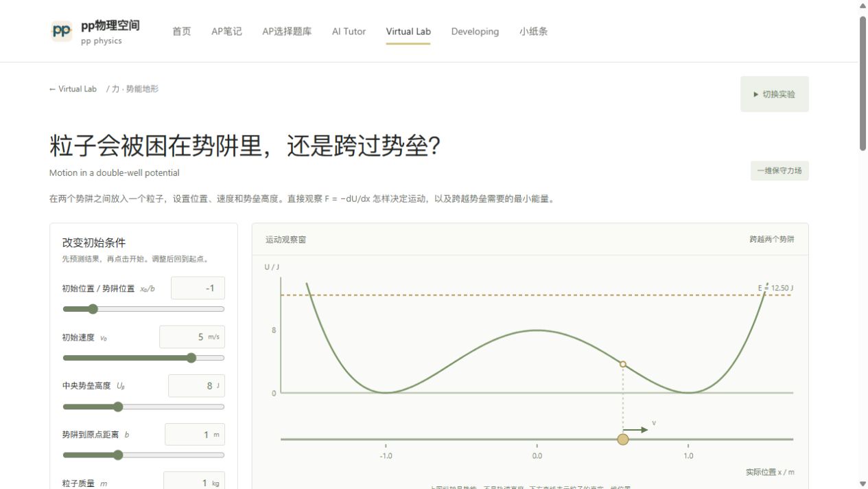Click the pp physics logo icon
Image resolution: width=868 pixels, height=489 pixels.
[62, 31]
